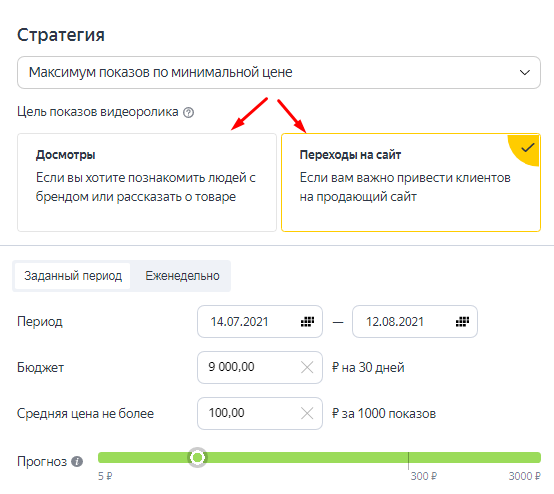Viewport: 554px width, 494px height.
Task: Click the start date field 14.07.2021
Action: pyautogui.click(x=260, y=322)
